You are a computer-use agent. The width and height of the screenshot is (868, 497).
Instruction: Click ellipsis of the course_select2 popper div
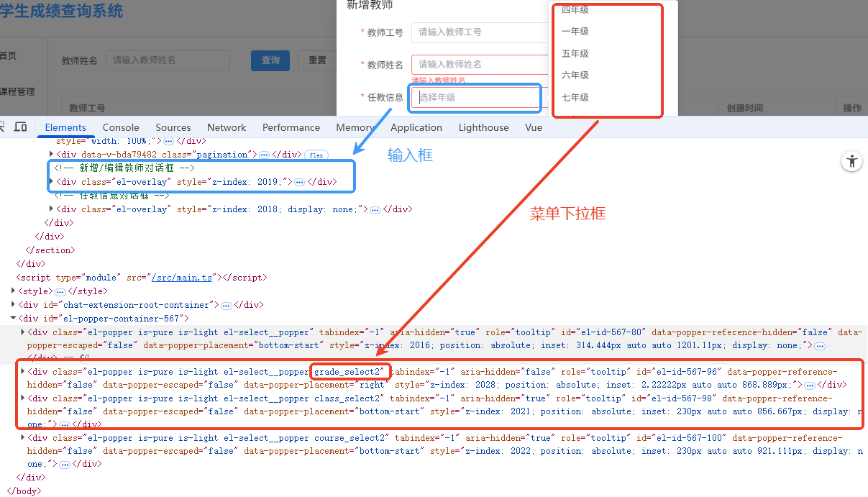coord(64,465)
